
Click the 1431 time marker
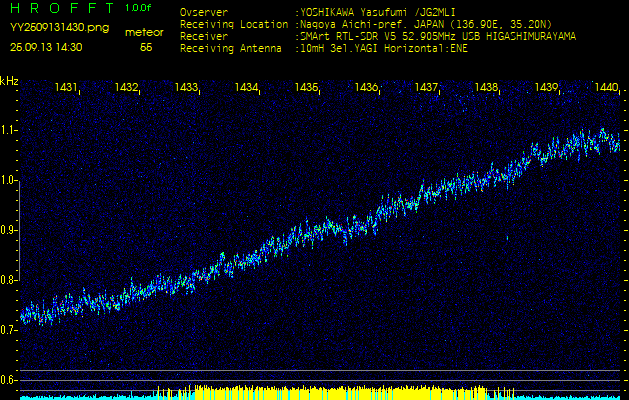(x=67, y=88)
